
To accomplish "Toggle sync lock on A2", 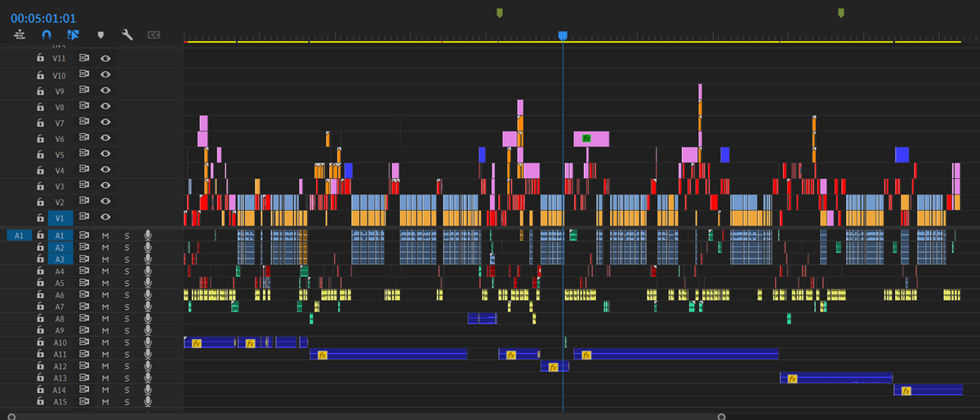I will pyautogui.click(x=83, y=247).
